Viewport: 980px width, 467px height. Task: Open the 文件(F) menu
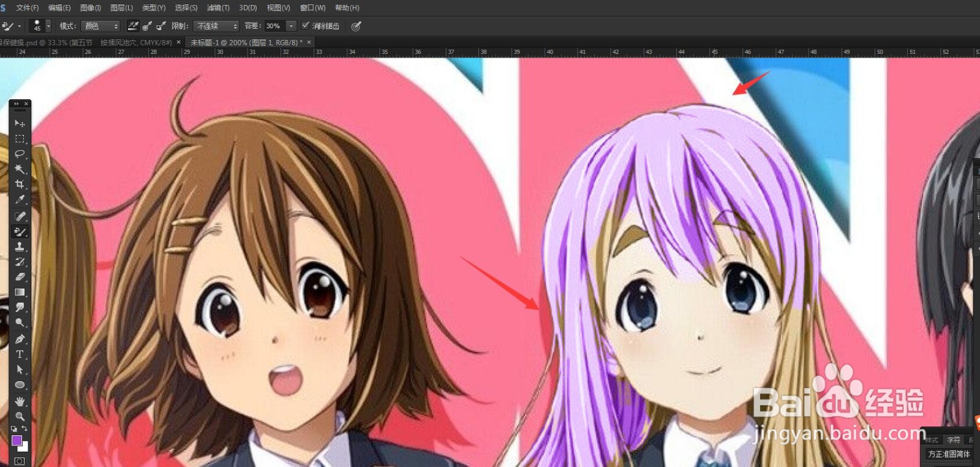[x=27, y=8]
